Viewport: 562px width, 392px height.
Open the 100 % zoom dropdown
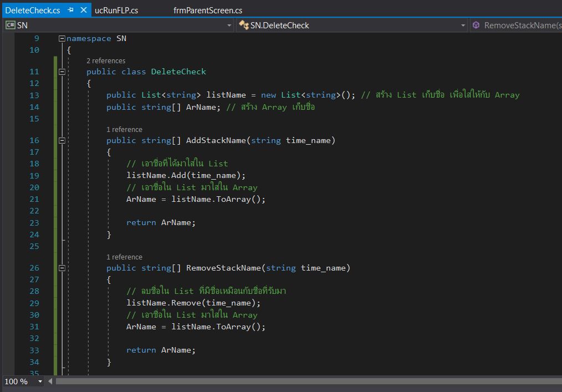pos(40,381)
